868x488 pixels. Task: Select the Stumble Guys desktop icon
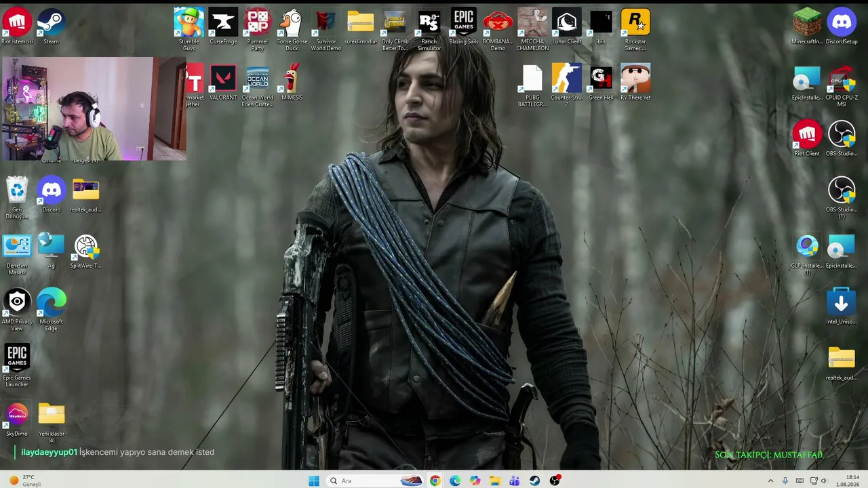click(189, 29)
